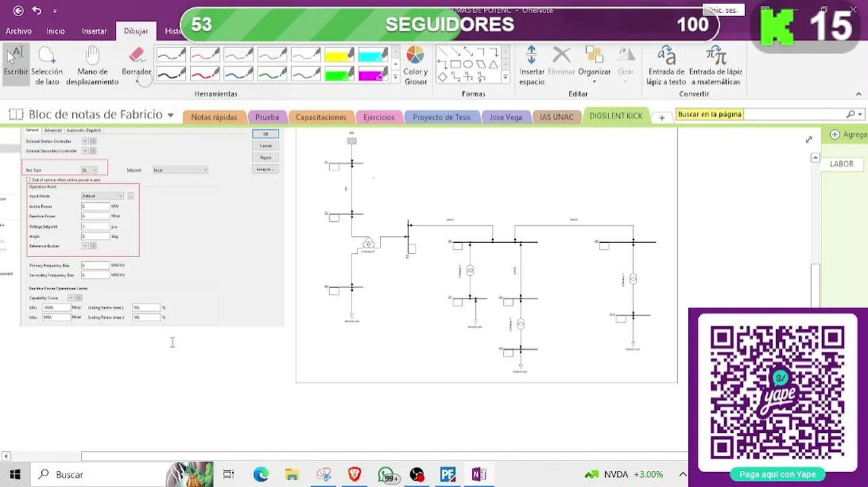Viewport: 868px width, 487px height.
Task: Add a new section with the plus tab
Action: (662, 117)
